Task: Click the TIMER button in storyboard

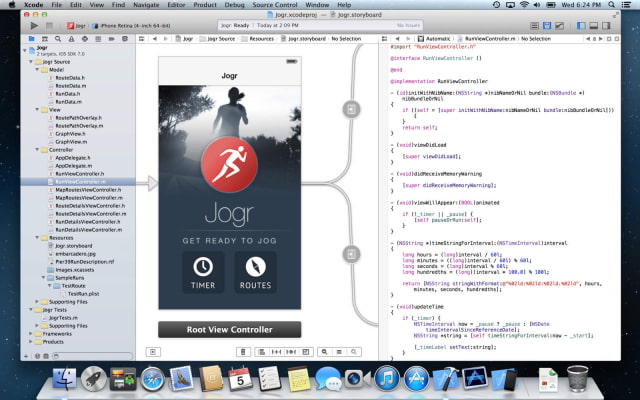Action: click(x=202, y=272)
